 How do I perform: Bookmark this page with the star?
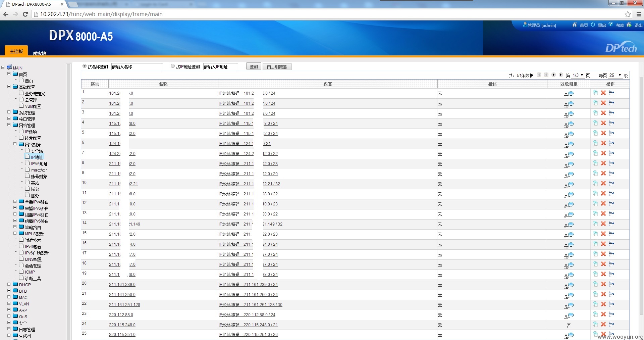click(628, 14)
